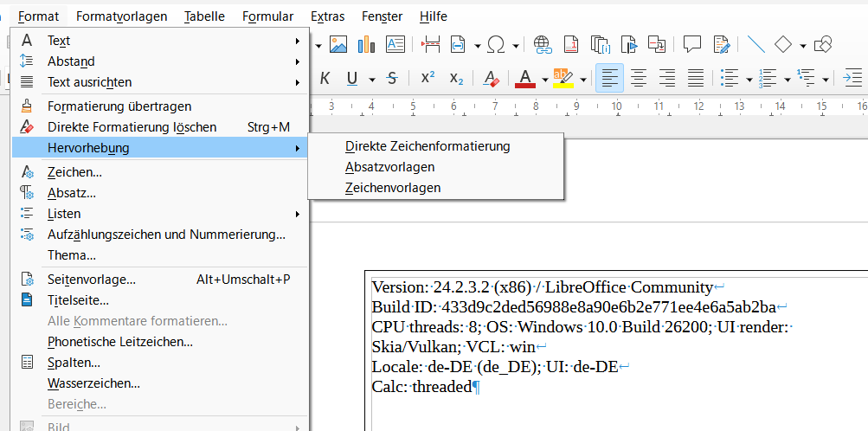
Task: Choose Direkte Zeichenformatierung in the submenu
Action: (x=427, y=146)
